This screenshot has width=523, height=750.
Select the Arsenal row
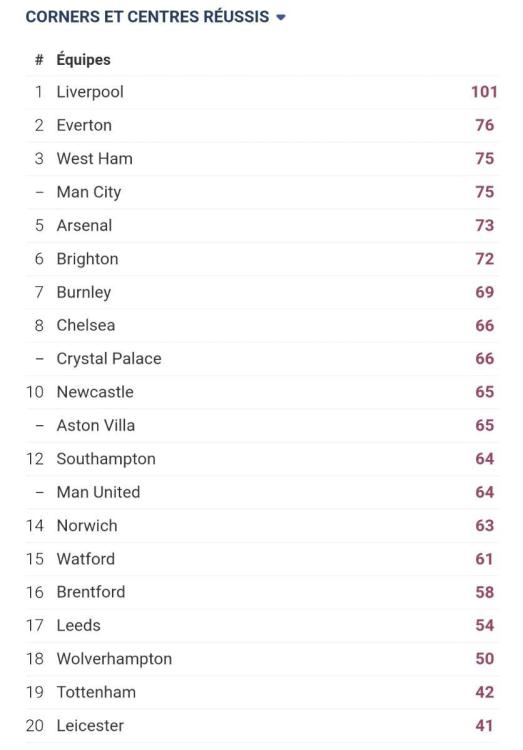click(x=262, y=225)
